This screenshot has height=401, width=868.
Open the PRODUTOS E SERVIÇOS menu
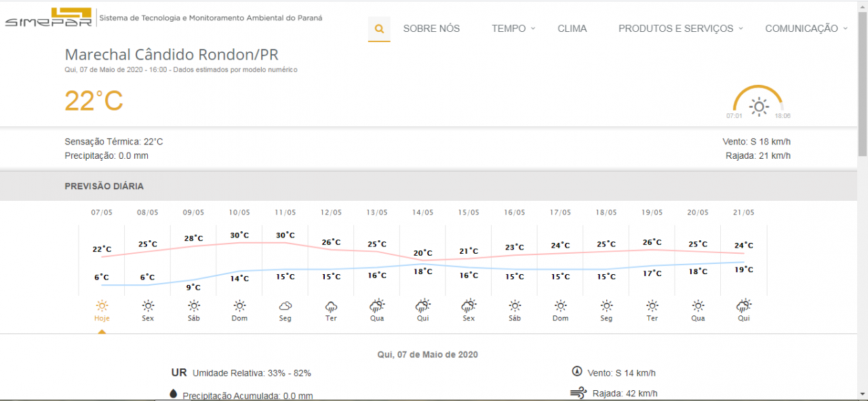(x=676, y=28)
